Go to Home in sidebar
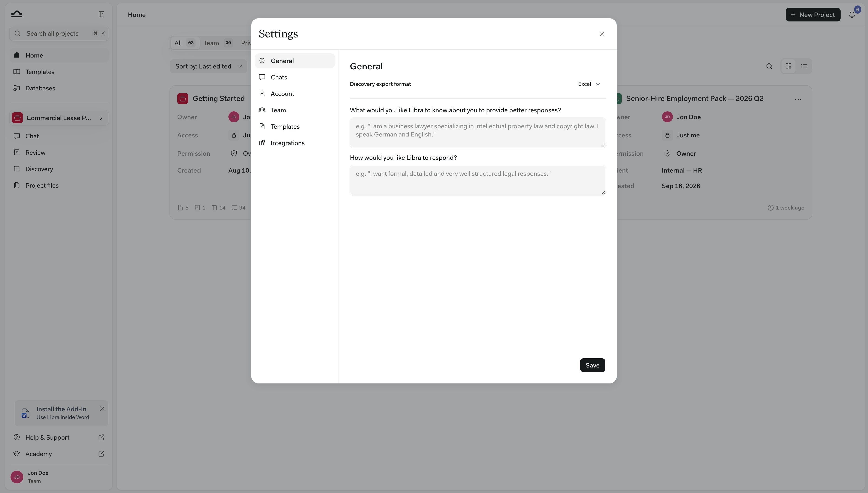Viewport: 868px width, 493px height. (x=59, y=55)
